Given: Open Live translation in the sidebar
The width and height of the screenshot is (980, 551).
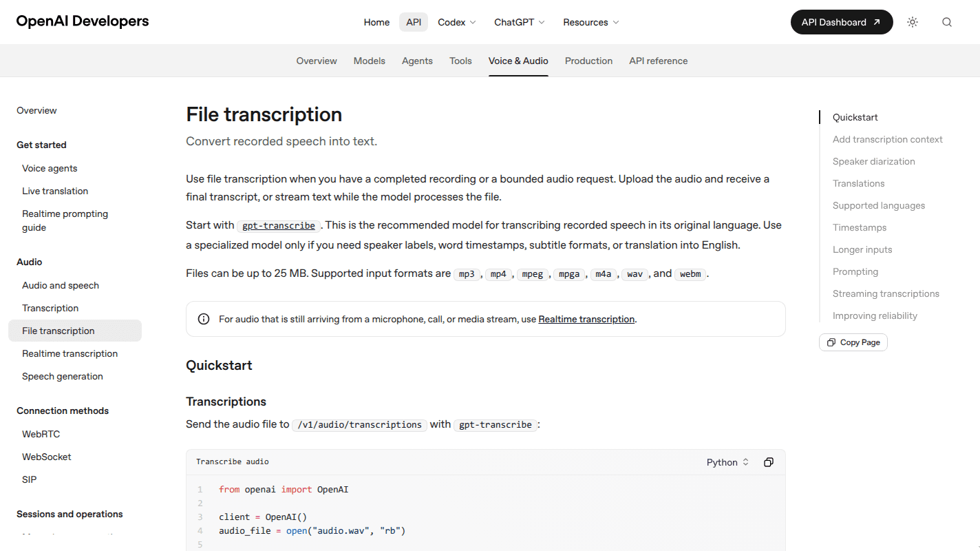Looking at the screenshot, I should 55,191.
